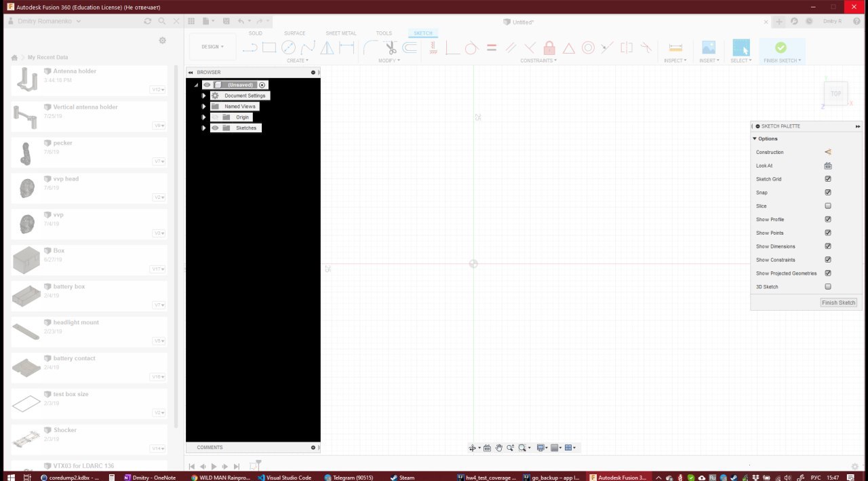The height and width of the screenshot is (481, 868).
Task: Toggle the Show Dimensions checkbox
Action: (x=828, y=246)
